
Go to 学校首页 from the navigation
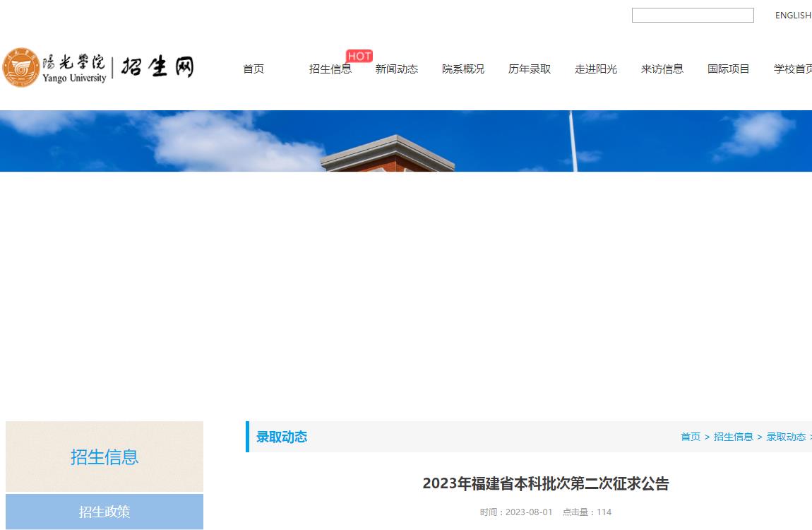pyautogui.click(x=792, y=69)
